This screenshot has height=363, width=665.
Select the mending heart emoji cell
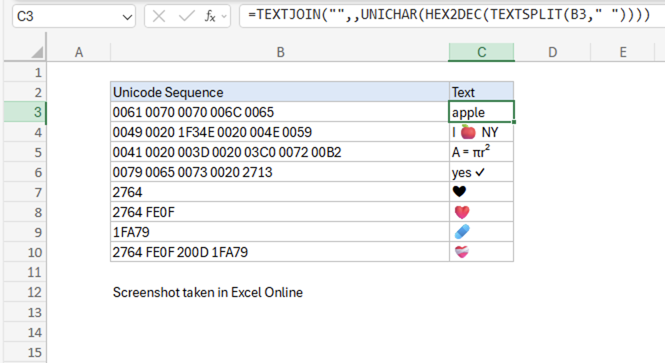coord(481,252)
